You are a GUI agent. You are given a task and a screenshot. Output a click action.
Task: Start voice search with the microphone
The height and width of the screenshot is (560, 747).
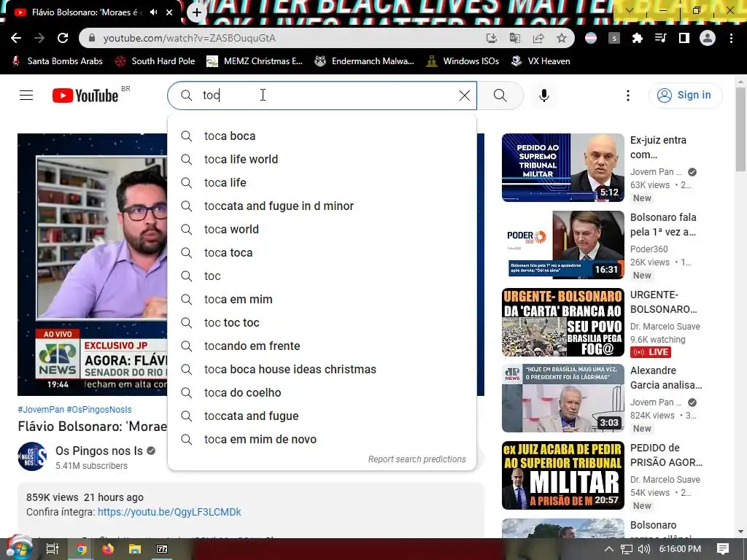(544, 96)
